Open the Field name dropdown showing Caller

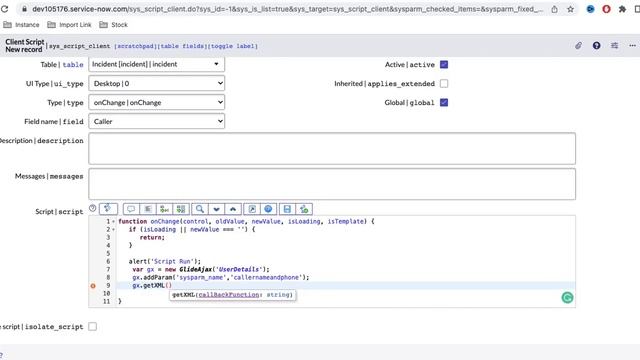(156, 121)
